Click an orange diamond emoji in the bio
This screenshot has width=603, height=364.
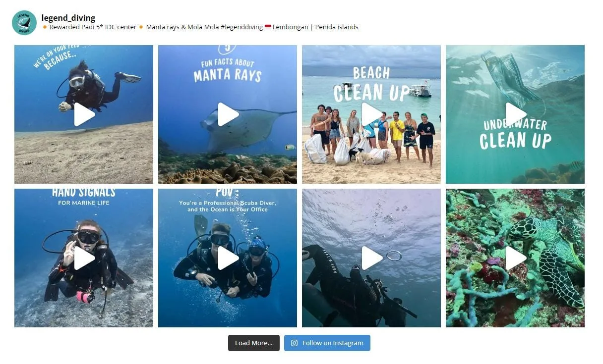pyautogui.click(x=44, y=27)
